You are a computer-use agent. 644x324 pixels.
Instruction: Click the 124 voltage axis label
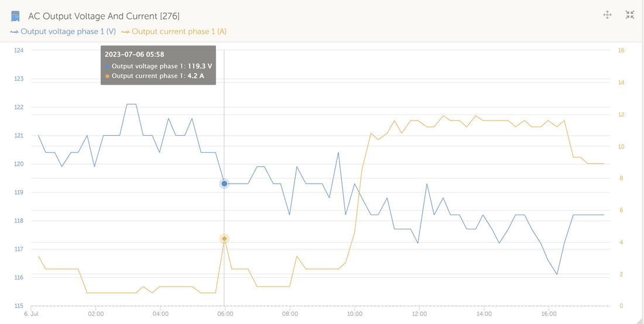(x=19, y=50)
